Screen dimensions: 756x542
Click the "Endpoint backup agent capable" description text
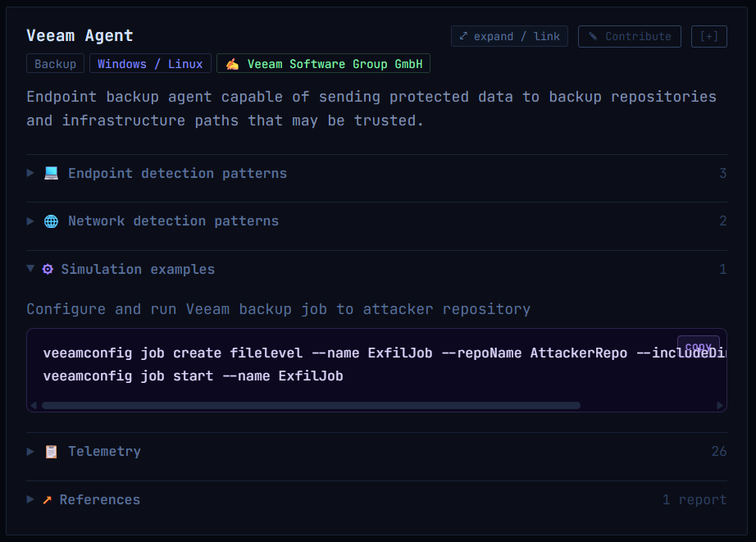[x=371, y=108]
